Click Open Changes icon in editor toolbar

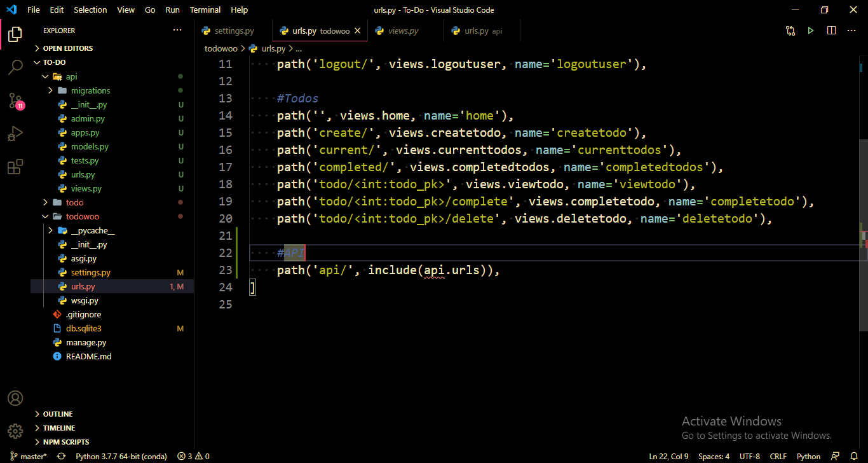790,31
